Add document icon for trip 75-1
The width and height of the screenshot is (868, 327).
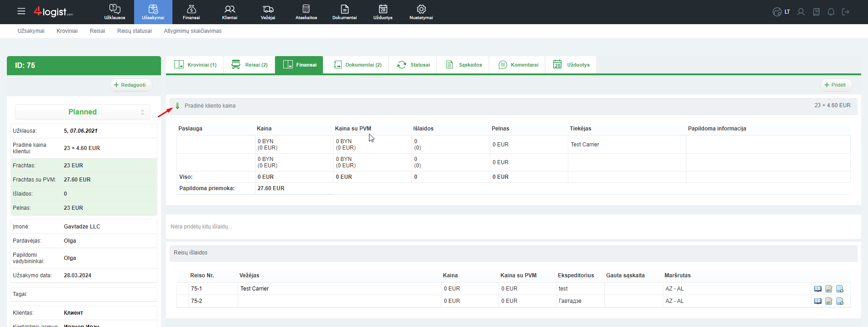pyautogui.click(x=840, y=289)
